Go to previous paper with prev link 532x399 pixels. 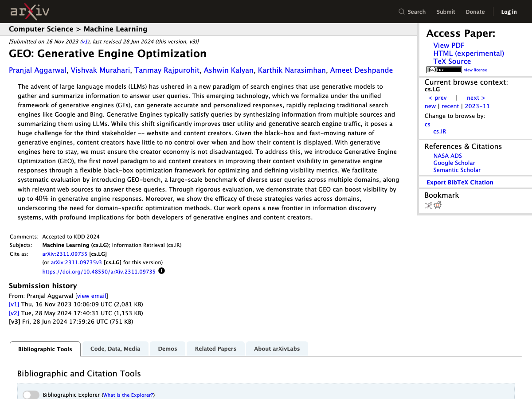click(x=438, y=98)
